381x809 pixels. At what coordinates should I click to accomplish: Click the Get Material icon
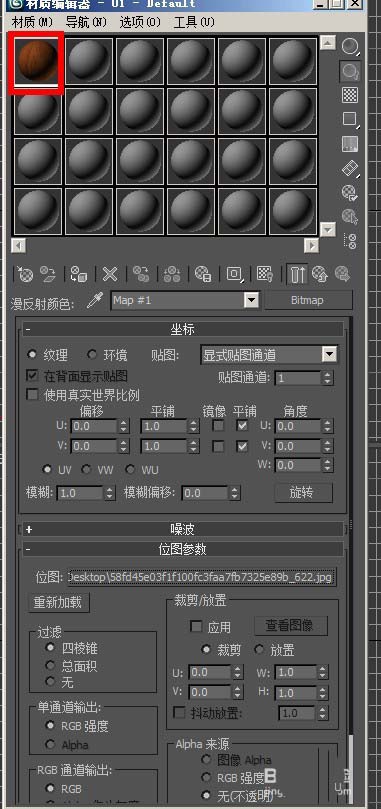pyautogui.click(x=25, y=273)
